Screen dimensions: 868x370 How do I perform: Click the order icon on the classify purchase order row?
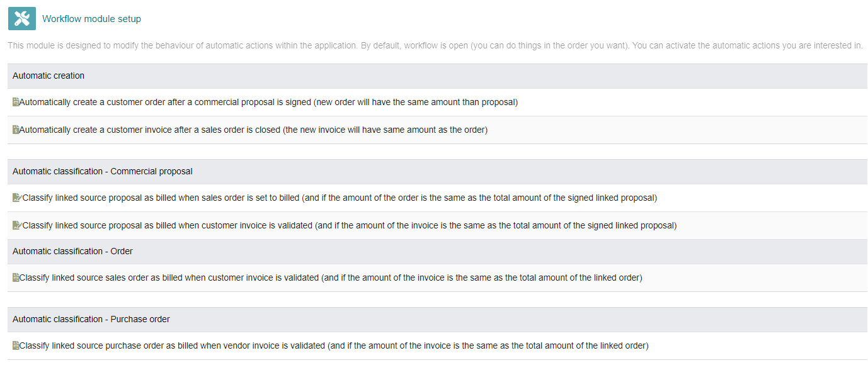tap(16, 345)
